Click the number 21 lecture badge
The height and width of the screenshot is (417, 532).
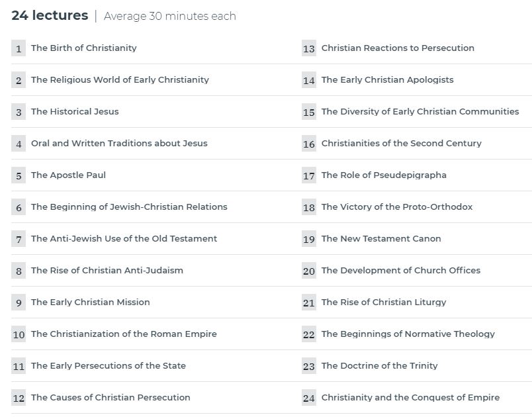point(309,302)
